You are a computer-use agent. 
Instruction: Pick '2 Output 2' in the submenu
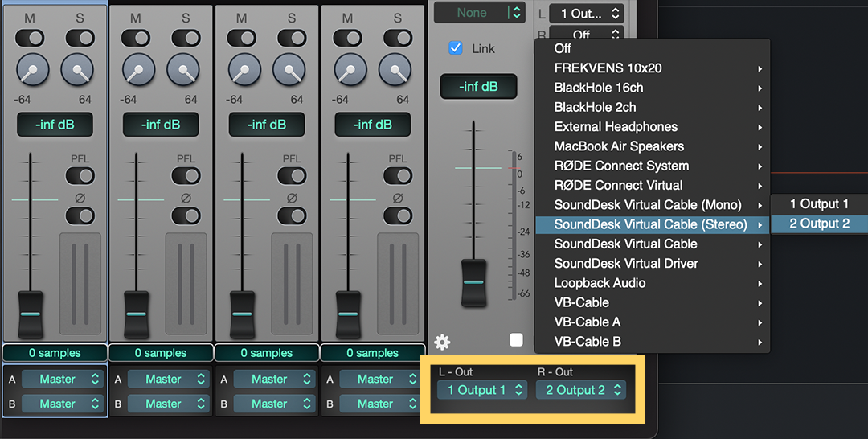click(819, 224)
